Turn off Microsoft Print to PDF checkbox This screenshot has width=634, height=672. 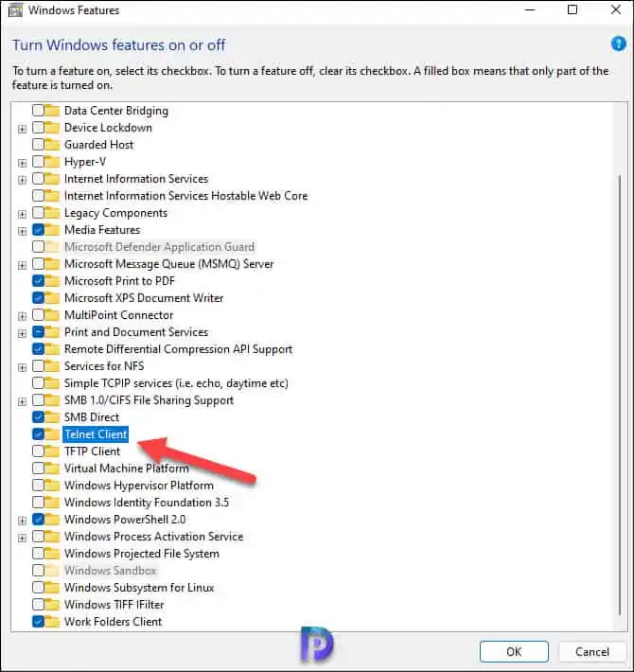38,281
